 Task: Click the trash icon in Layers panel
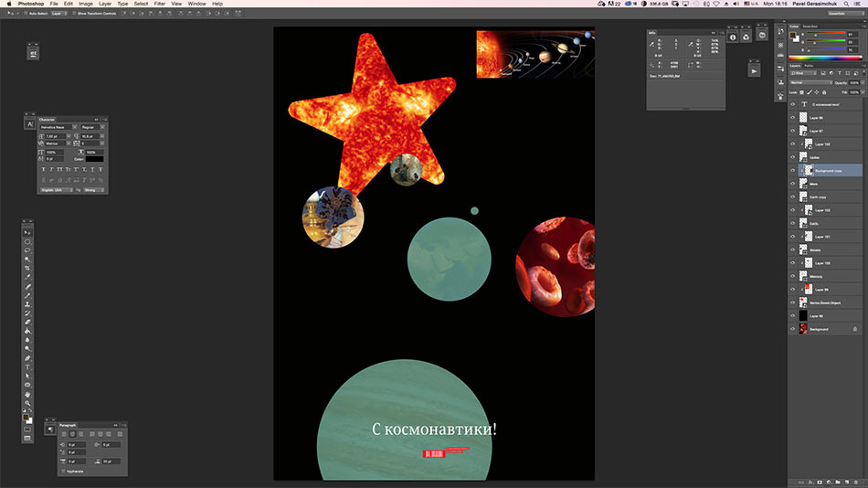coord(856,482)
